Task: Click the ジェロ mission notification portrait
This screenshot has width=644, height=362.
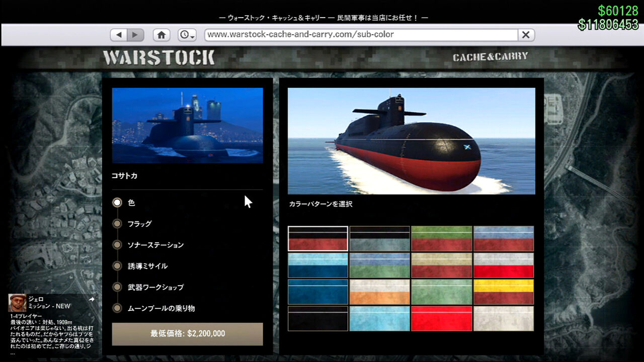Action: click(x=18, y=303)
